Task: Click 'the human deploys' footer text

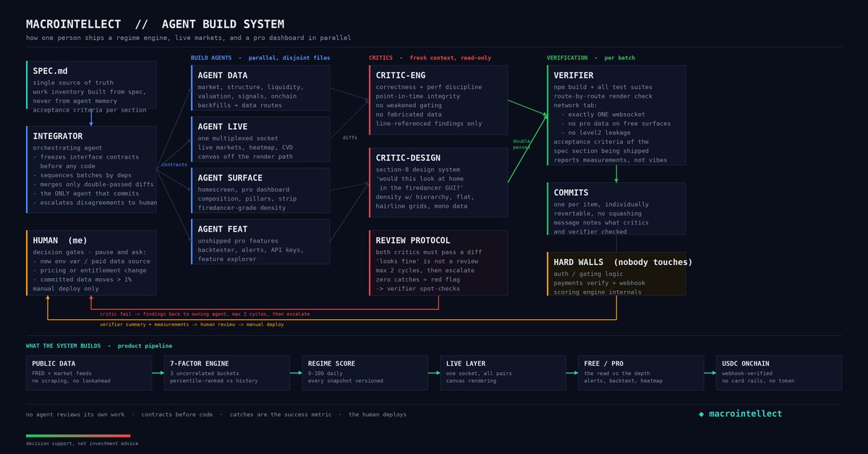Action: (378, 415)
